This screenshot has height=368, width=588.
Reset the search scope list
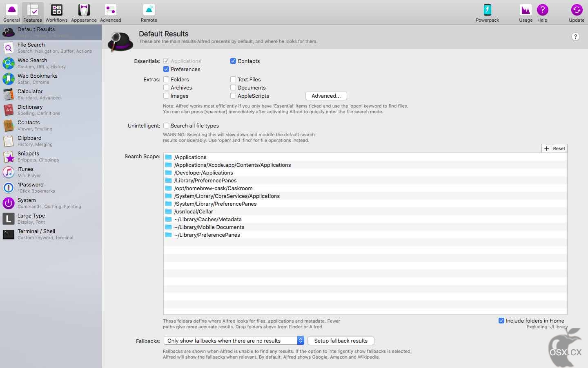click(559, 148)
